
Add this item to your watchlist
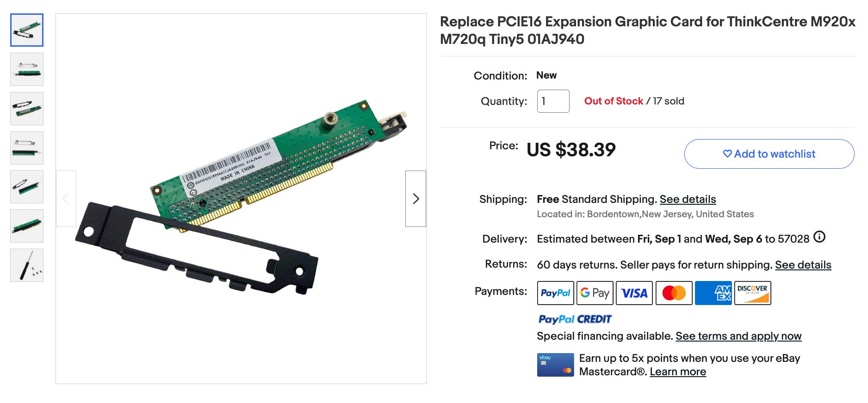769,154
